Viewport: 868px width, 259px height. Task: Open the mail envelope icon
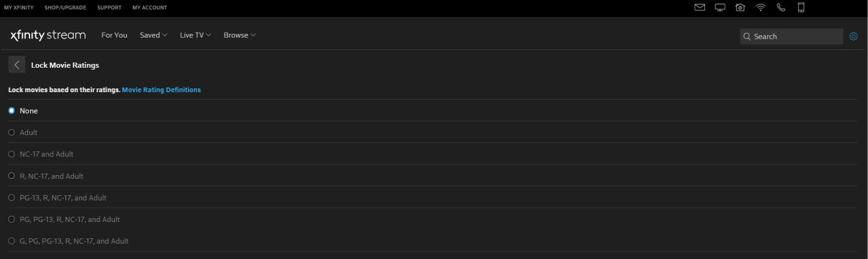tap(700, 8)
